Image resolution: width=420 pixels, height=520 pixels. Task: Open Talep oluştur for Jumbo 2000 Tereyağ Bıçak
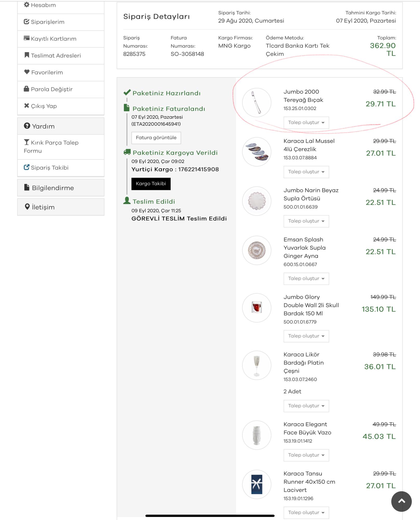(306, 123)
